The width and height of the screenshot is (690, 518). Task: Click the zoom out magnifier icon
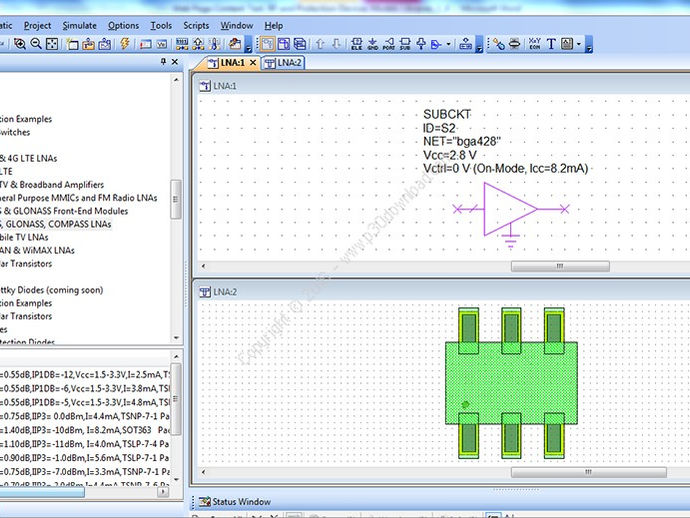tap(36, 44)
